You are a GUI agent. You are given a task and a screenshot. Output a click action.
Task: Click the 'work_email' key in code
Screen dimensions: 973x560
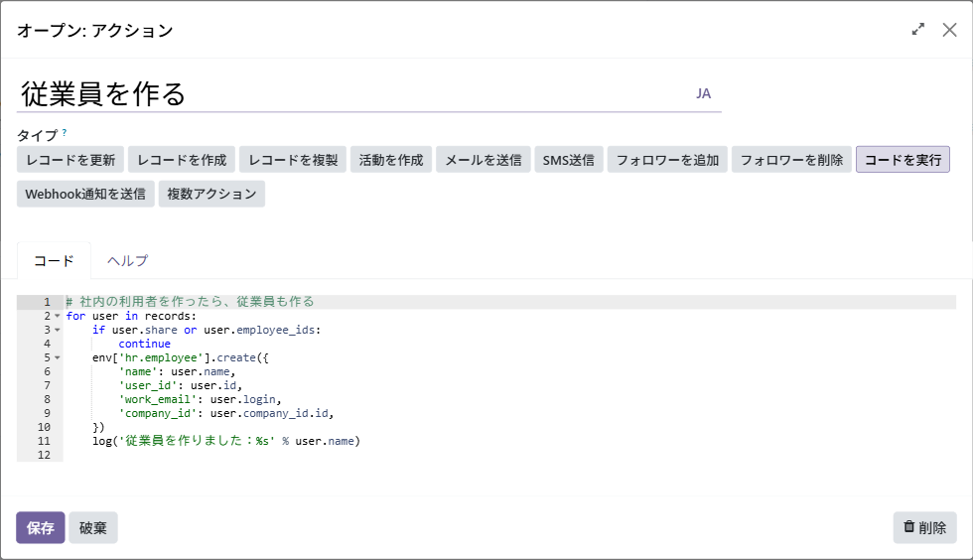158,399
